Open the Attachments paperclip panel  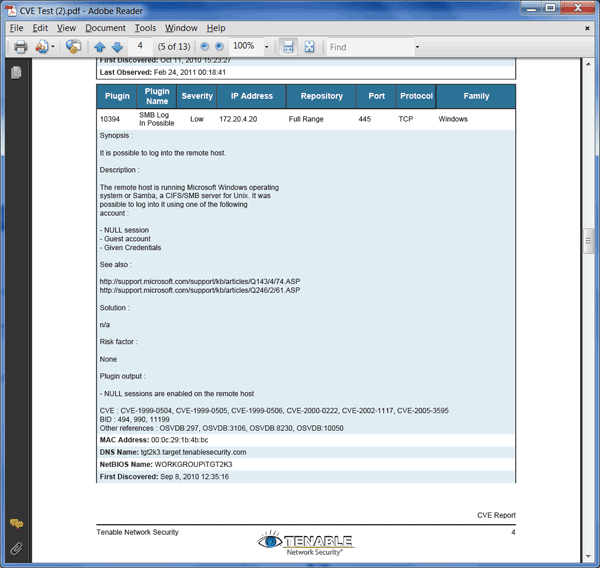point(16,548)
